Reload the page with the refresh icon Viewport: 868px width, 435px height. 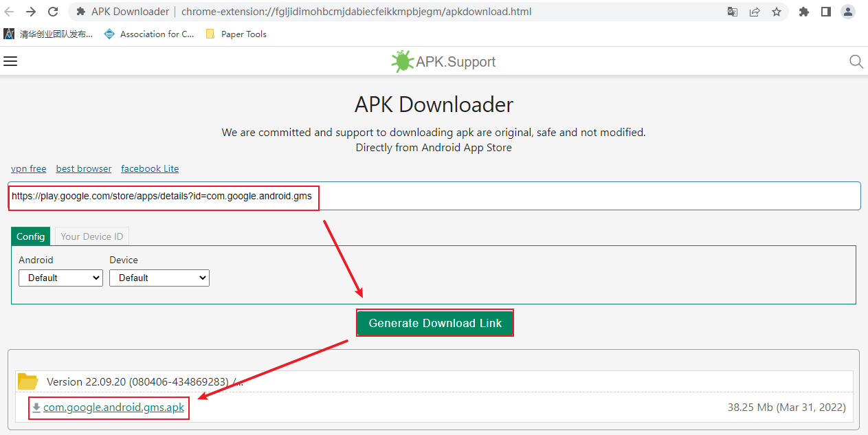tap(53, 12)
